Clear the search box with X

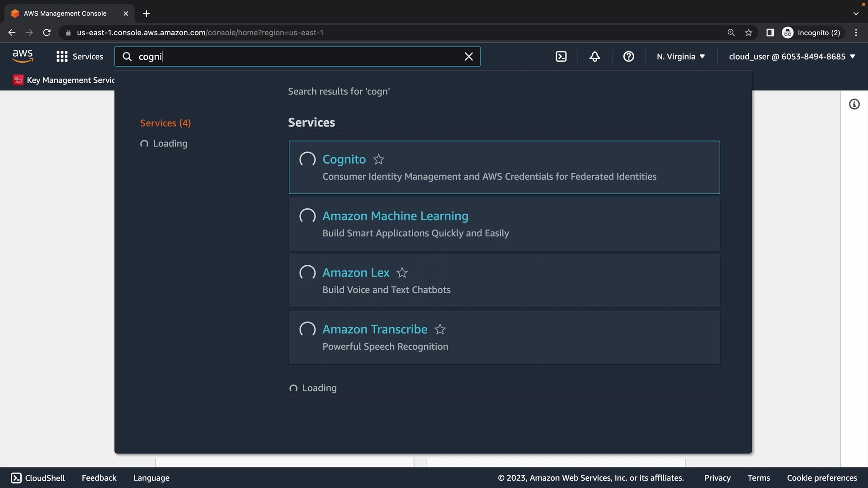[469, 56]
